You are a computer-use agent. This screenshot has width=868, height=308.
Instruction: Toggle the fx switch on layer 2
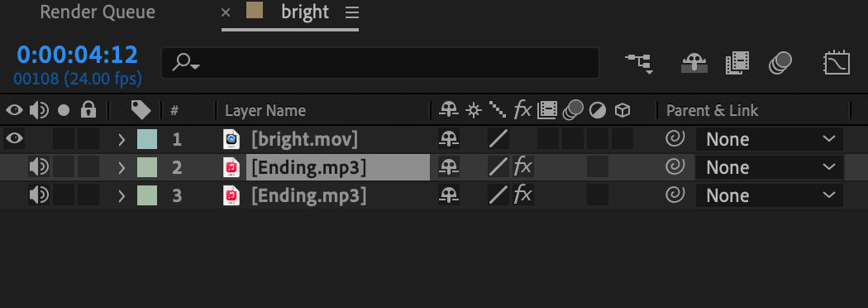coord(522,166)
